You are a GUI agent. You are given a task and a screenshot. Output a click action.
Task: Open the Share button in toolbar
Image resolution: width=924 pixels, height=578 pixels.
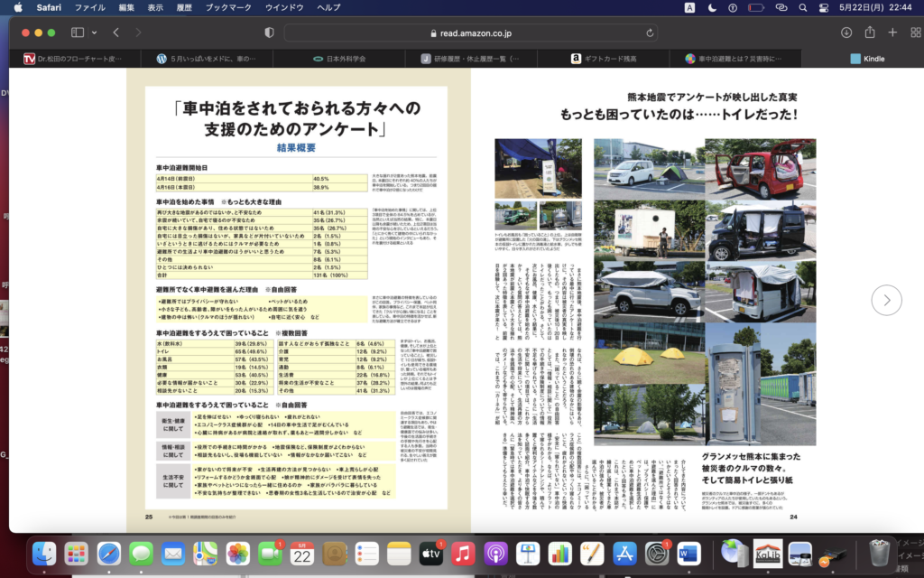pyautogui.click(x=870, y=33)
